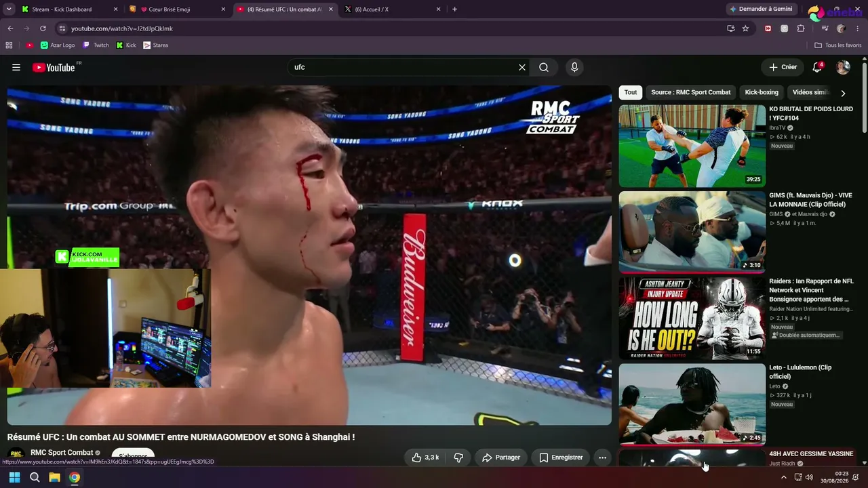868x488 pixels.
Task: Clear the ufc search query
Action: tap(522, 67)
